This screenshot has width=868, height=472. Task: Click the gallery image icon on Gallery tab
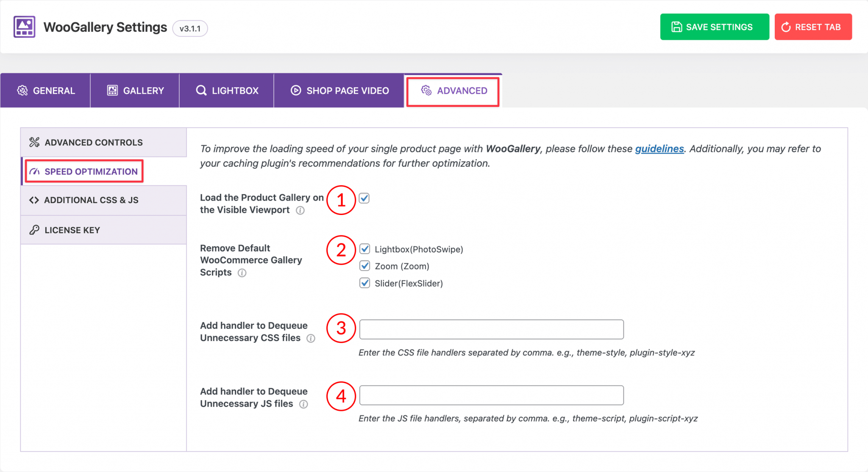coord(113,90)
